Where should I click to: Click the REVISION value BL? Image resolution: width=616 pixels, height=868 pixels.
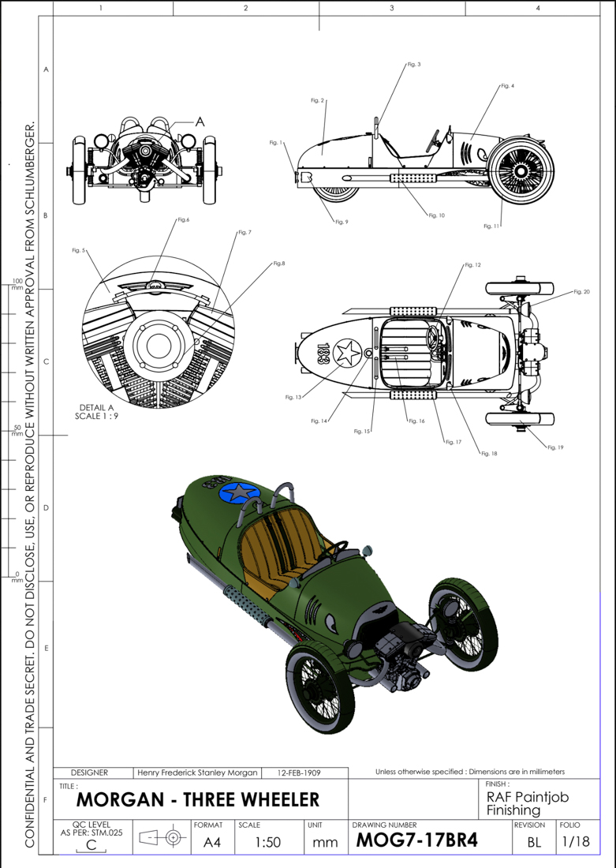(534, 843)
